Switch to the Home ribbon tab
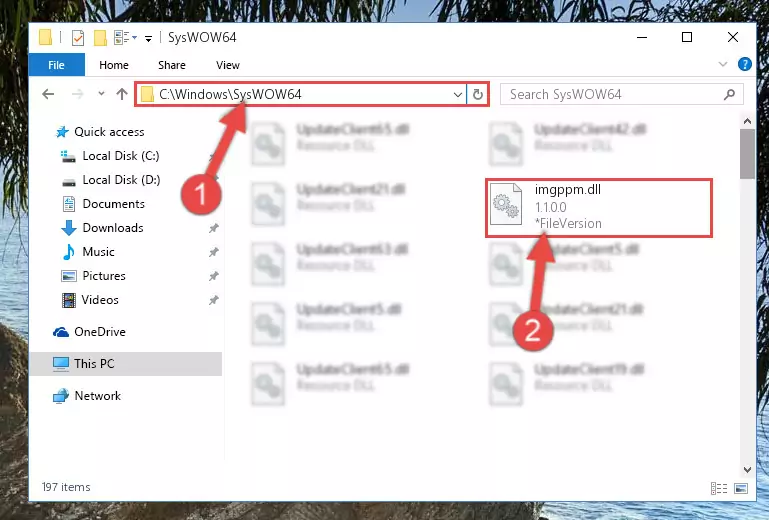 (x=114, y=65)
